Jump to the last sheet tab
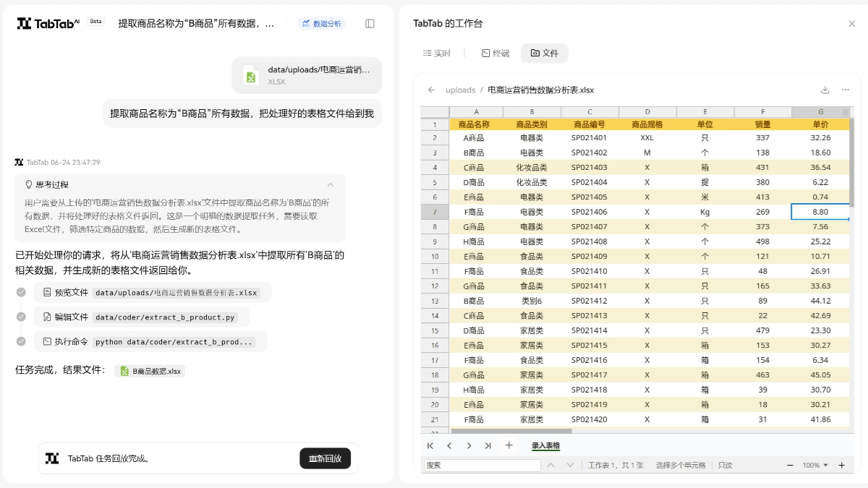The height and width of the screenshot is (488, 868). point(488,446)
